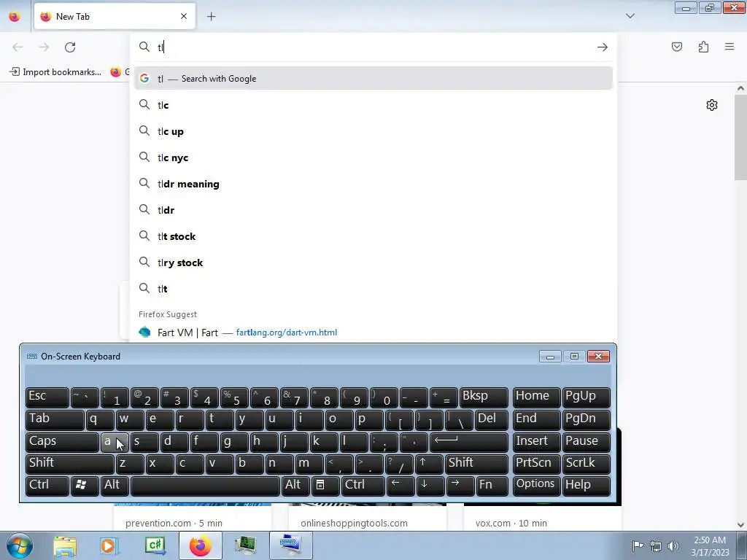This screenshot has width=747, height=560.
Task: Click the Firefox View icon at top left
Action: point(15,17)
